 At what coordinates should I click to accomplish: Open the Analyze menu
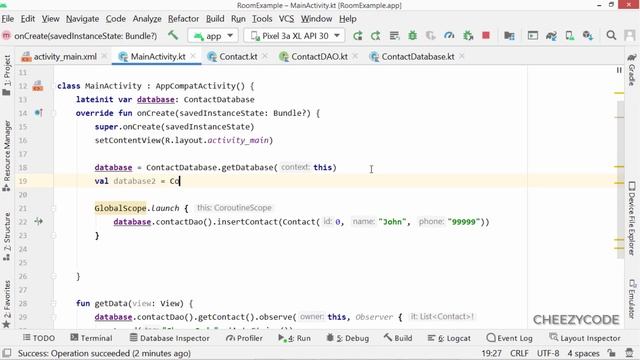(x=147, y=19)
